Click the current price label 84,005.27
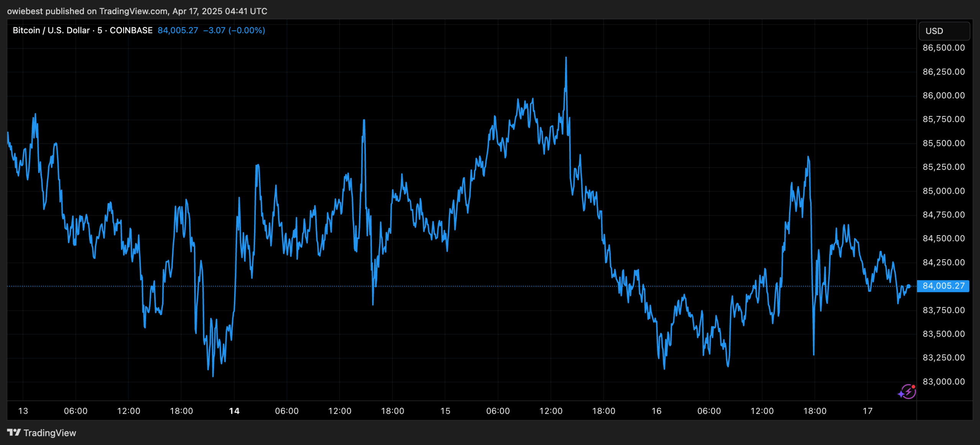 point(943,286)
